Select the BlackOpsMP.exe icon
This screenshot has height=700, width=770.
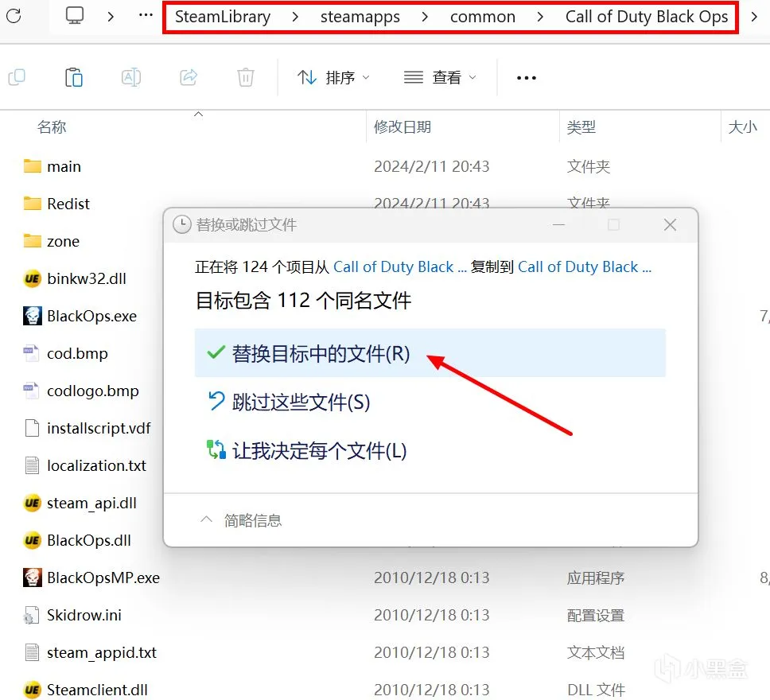point(33,577)
